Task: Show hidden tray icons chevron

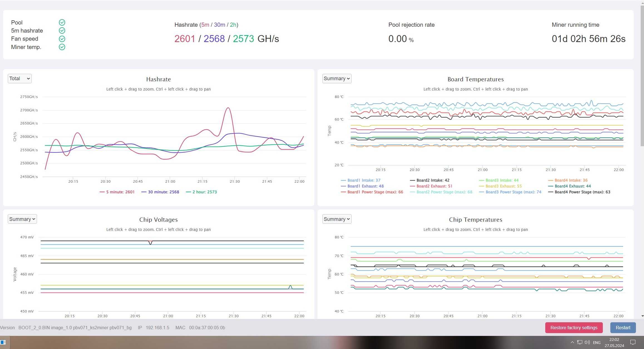Action: [x=572, y=342]
